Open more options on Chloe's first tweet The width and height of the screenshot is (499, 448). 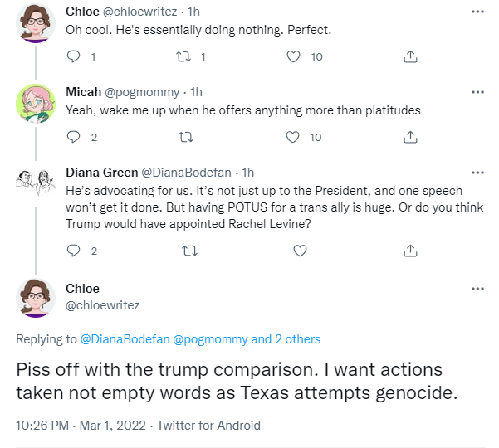tap(477, 12)
